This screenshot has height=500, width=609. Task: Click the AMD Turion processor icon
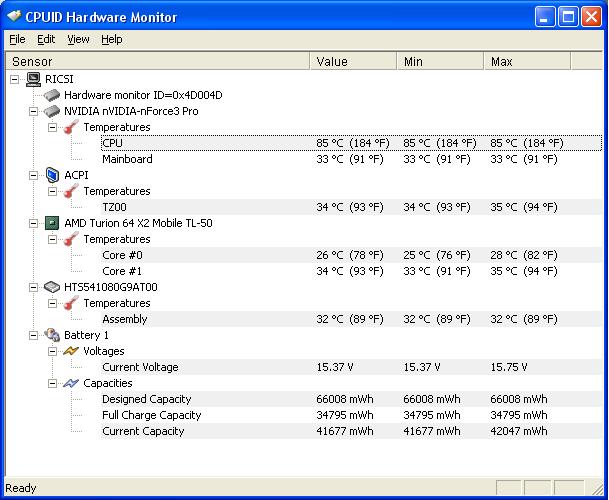[x=52, y=223]
